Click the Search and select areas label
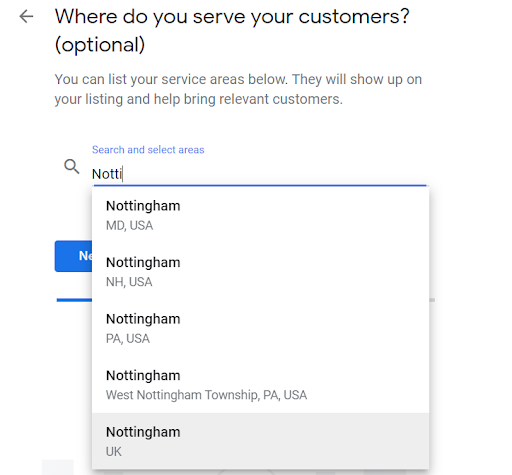 coord(148,150)
